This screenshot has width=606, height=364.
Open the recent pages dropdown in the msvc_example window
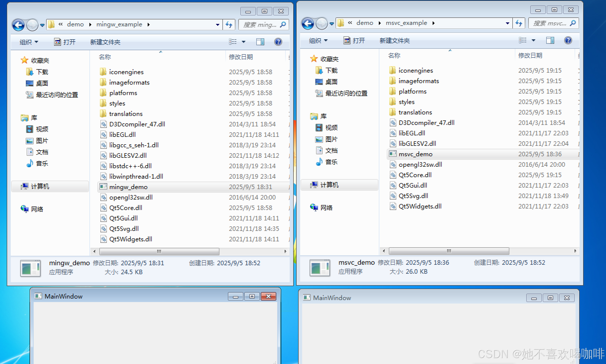point(332,24)
